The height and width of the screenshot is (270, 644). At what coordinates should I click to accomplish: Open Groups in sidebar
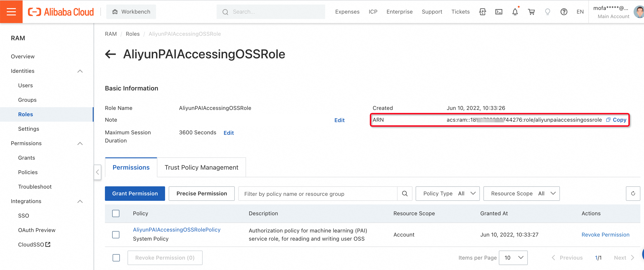tap(27, 100)
